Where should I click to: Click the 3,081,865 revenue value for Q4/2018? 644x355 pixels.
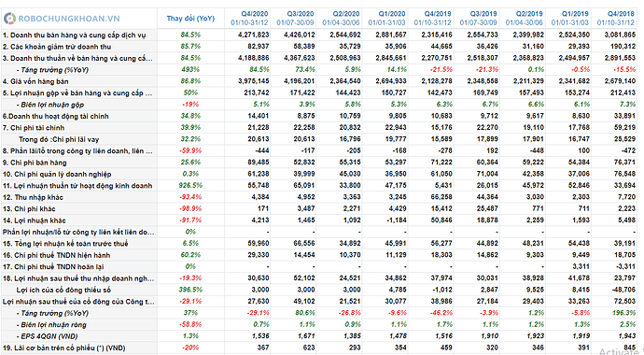point(620,35)
